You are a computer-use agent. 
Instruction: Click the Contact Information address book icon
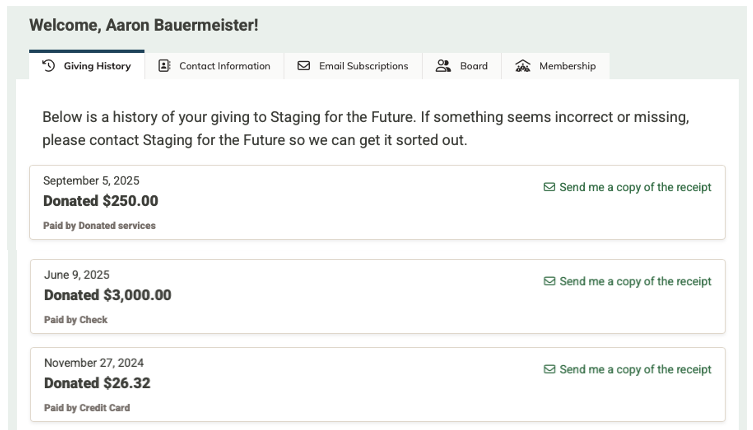(x=165, y=66)
